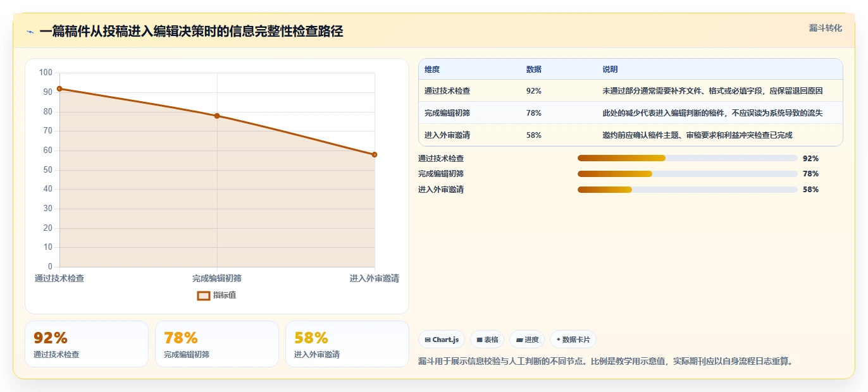Toggle the 指标值 legend swatch
Image resolution: width=868 pixels, height=392 pixels.
click(204, 295)
